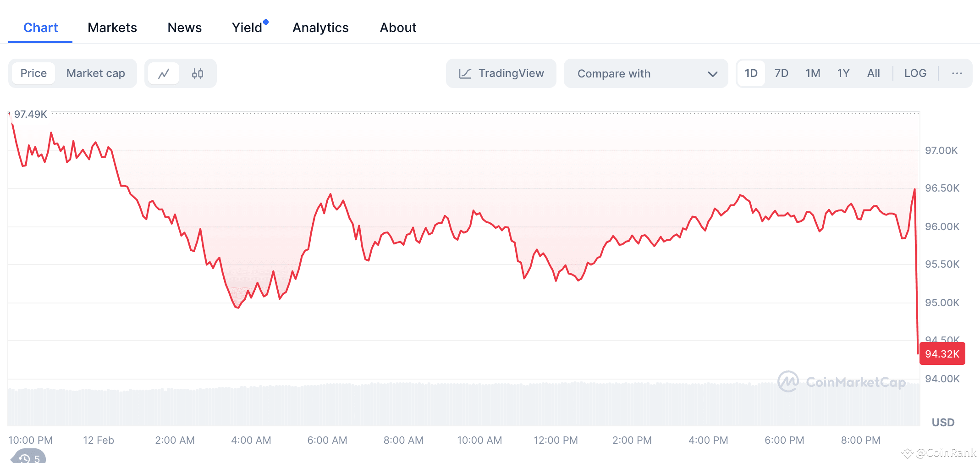This screenshot has height=463, width=980.
Task: Click the CoinMarketCap watermark logo
Action: pos(788,381)
